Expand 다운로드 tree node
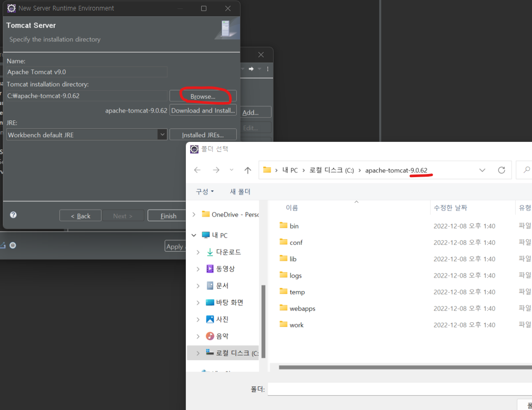Screen dimensions: 532x410 click(198, 252)
